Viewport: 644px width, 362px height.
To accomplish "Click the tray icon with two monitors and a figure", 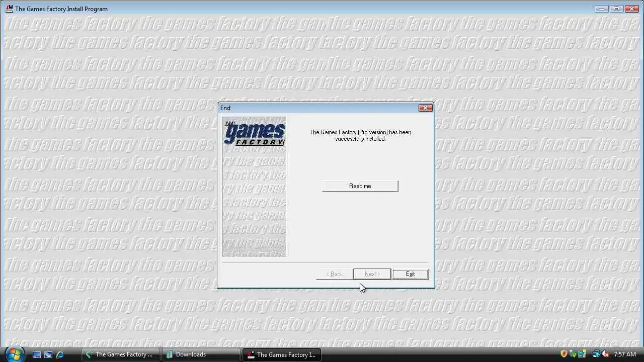I will click(582, 354).
